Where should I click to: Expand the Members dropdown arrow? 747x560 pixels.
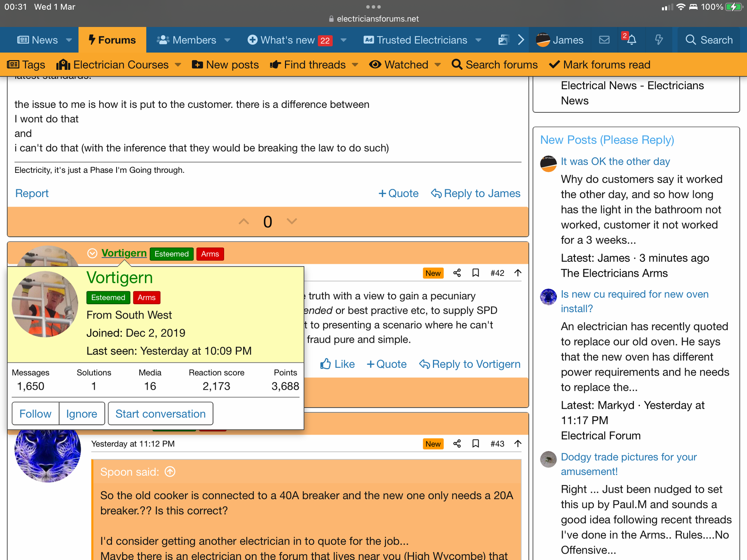(x=227, y=40)
